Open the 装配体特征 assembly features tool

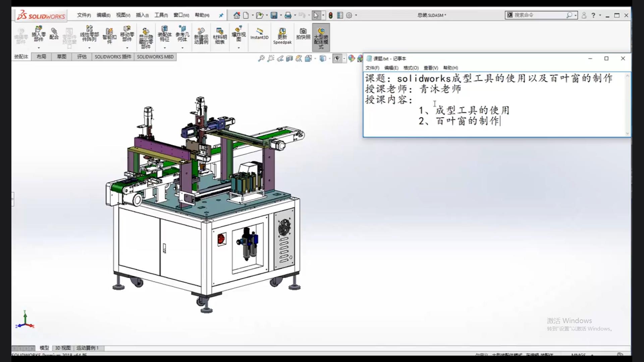pyautogui.click(x=164, y=34)
